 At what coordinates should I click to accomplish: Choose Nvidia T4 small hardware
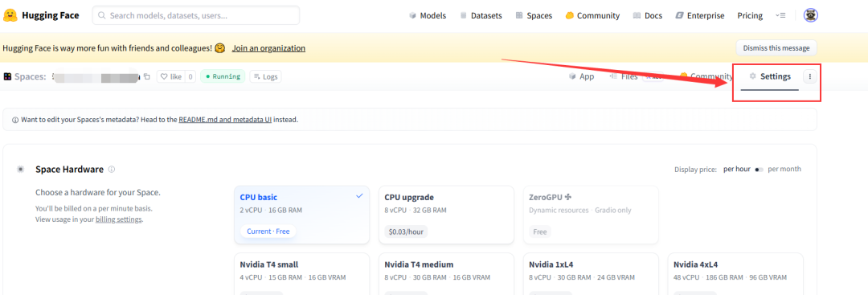[301, 274]
